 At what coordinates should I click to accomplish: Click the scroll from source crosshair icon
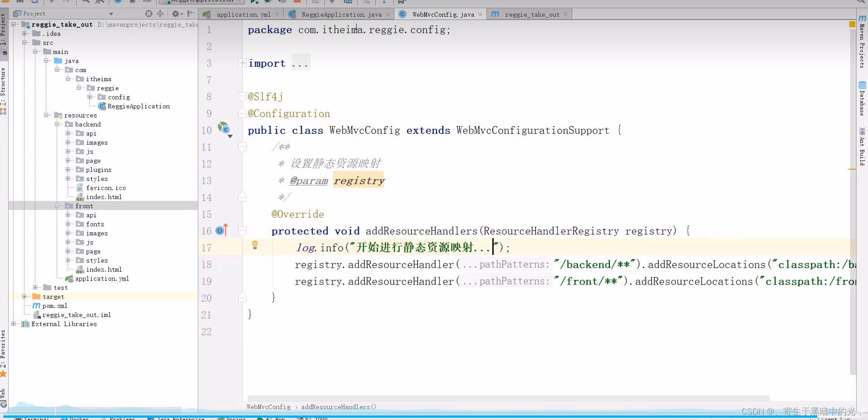click(x=149, y=14)
